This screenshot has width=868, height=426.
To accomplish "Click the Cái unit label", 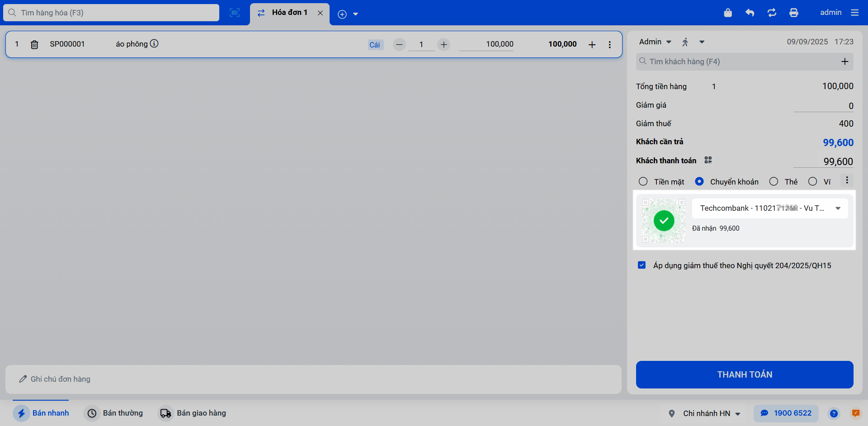I will (375, 45).
